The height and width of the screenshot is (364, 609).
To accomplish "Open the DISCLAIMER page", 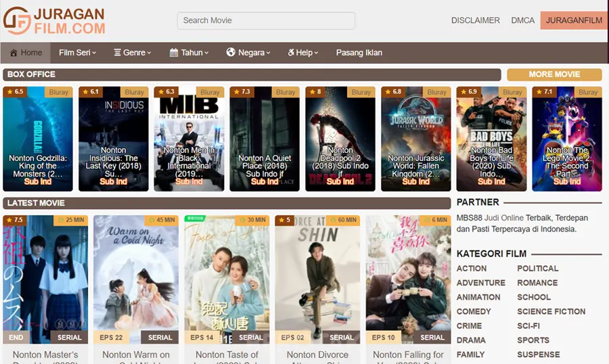I will click(x=476, y=20).
